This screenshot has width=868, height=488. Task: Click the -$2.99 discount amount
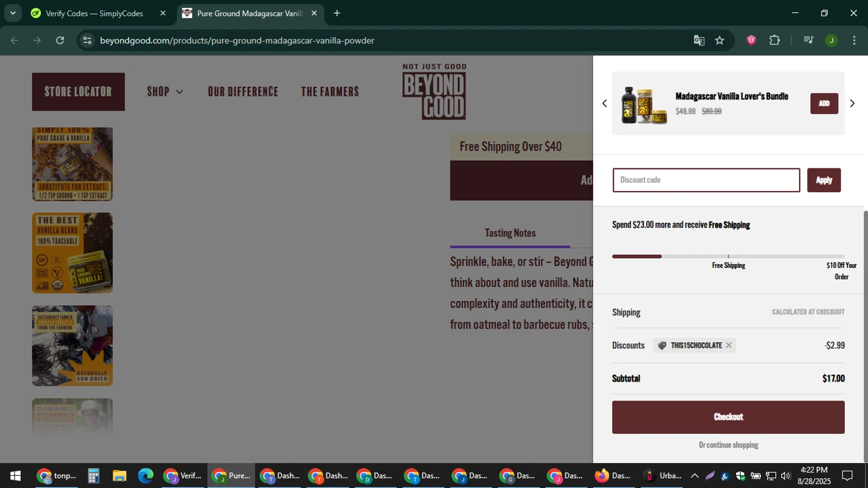tap(834, 346)
